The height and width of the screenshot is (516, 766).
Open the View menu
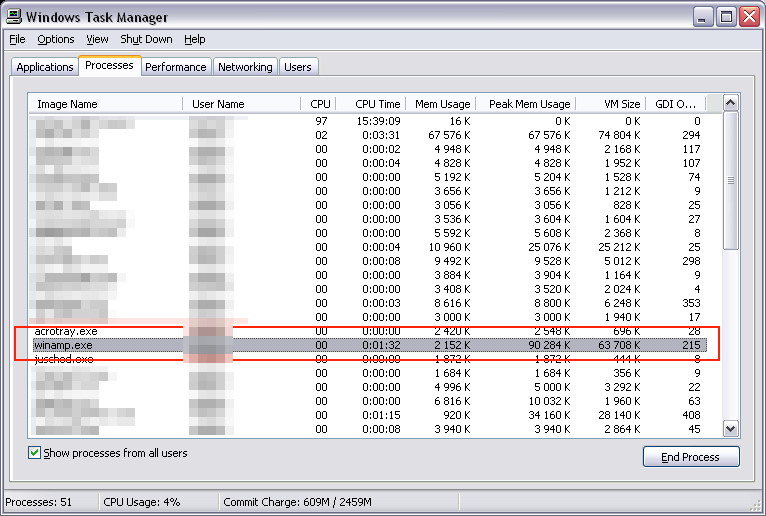[97, 39]
